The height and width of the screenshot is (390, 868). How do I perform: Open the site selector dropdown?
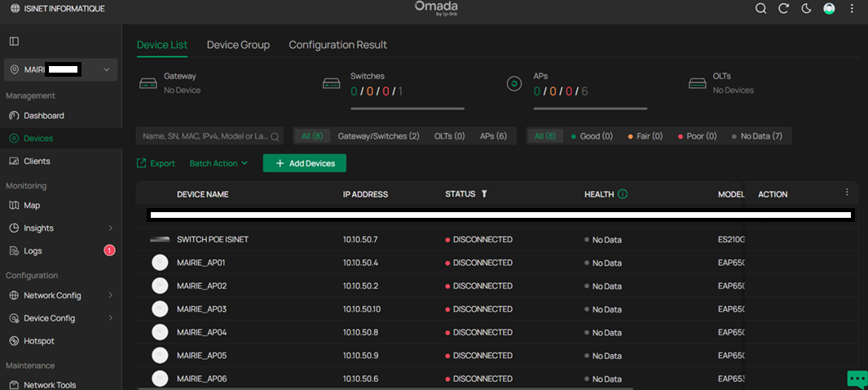(61, 70)
